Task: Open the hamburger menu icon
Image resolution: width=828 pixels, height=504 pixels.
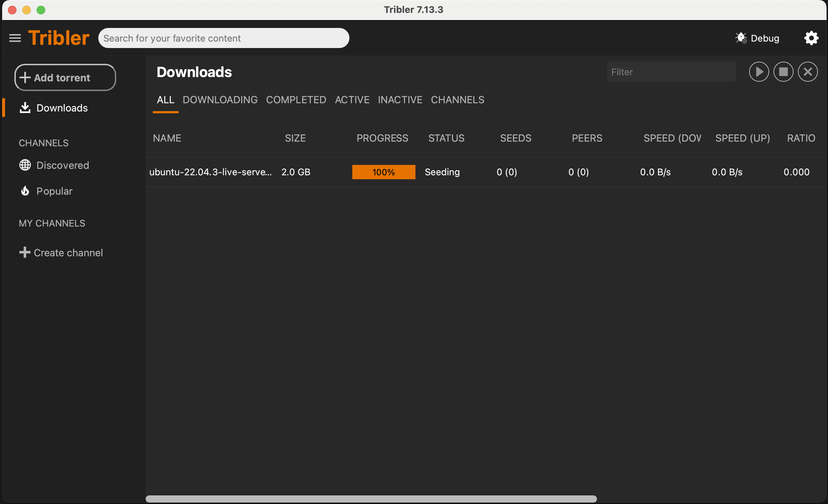Action: (15, 38)
